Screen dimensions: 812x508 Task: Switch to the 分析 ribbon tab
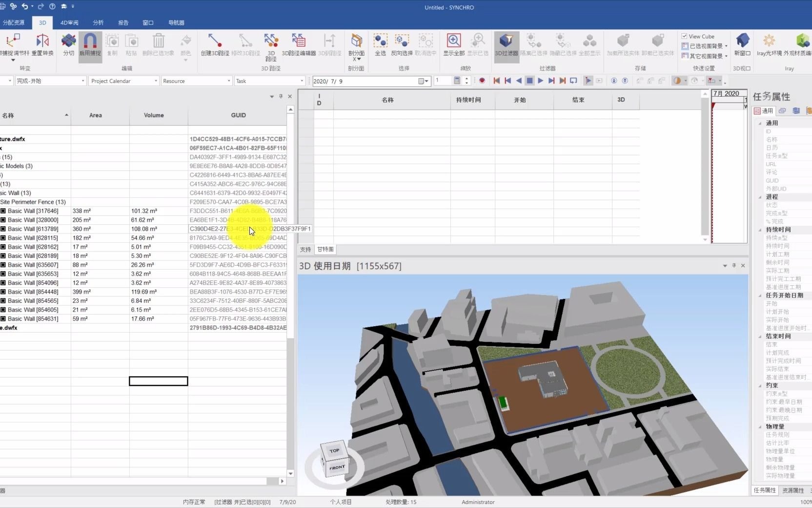pos(98,22)
